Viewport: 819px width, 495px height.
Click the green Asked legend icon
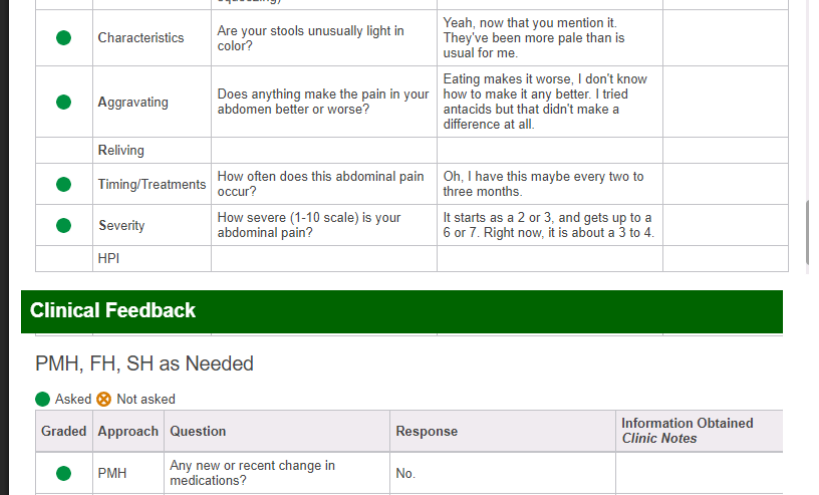pyautogui.click(x=43, y=399)
